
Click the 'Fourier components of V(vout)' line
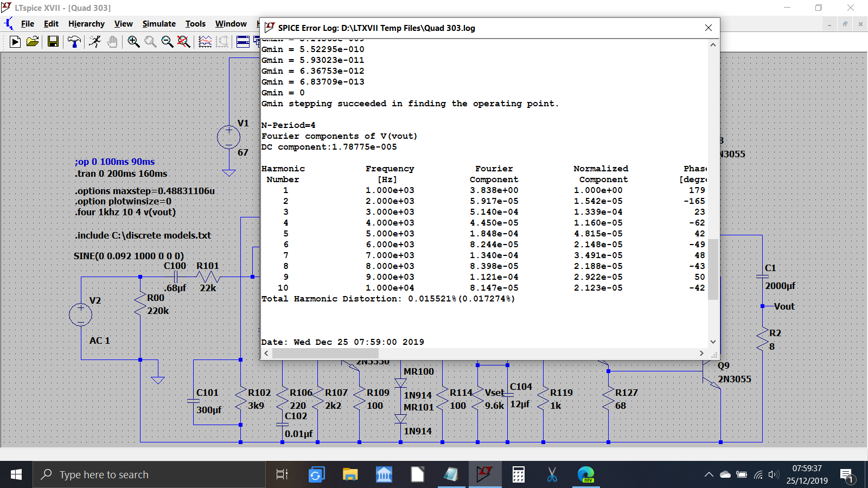tap(339, 136)
